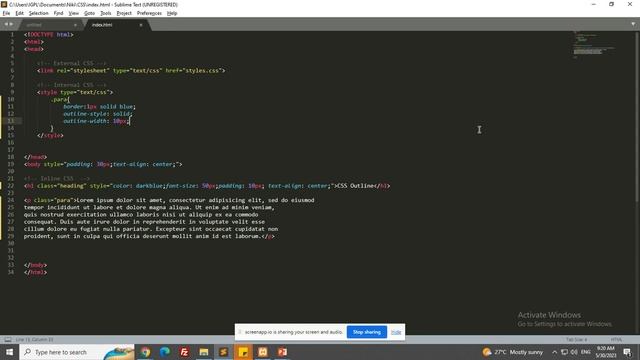Click Stop sharing button
Image resolution: width=640 pixels, height=360 pixels.
click(367, 332)
